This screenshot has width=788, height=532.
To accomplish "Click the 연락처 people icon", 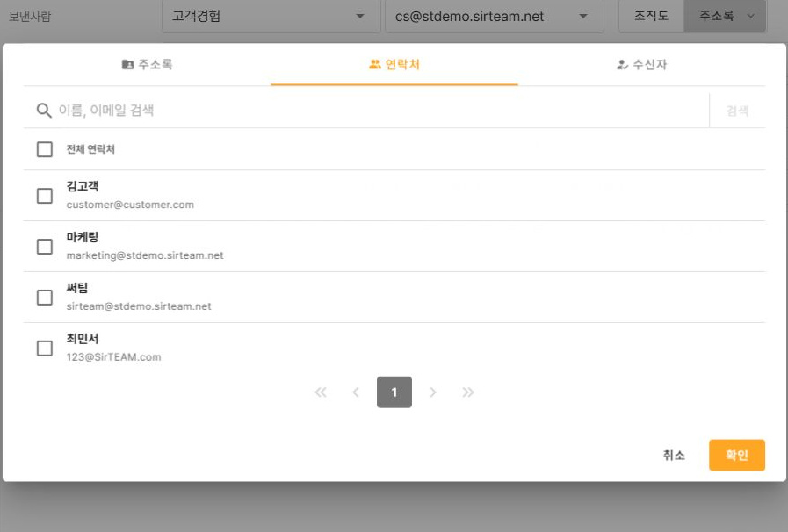I will [x=375, y=64].
